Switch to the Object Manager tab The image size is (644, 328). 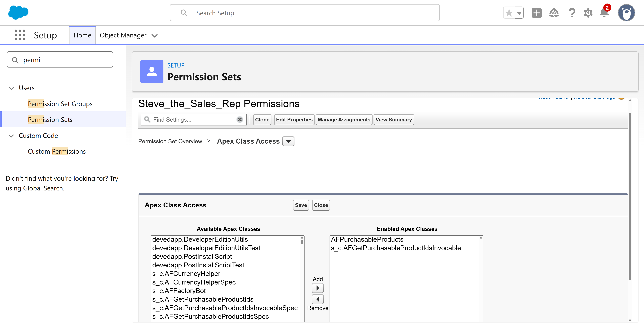click(123, 35)
